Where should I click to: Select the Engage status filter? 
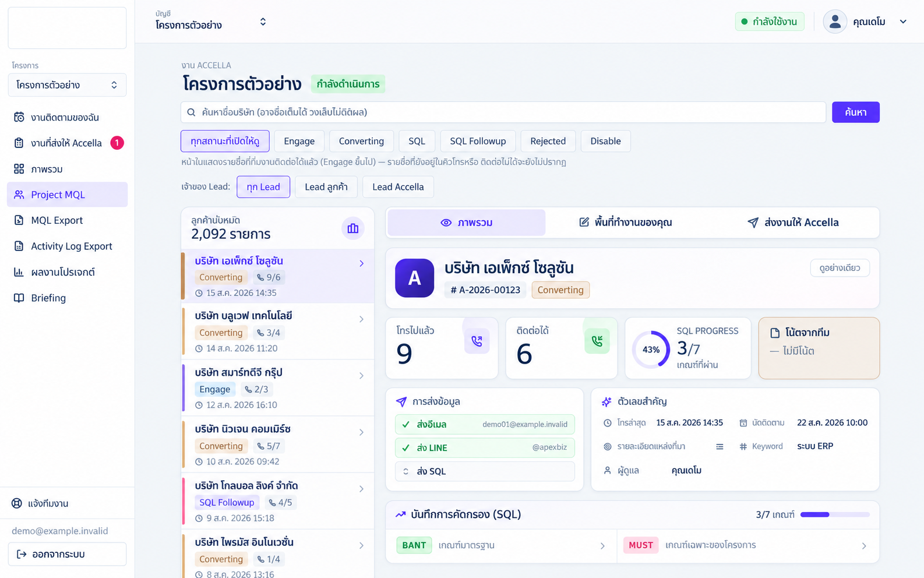click(x=299, y=141)
